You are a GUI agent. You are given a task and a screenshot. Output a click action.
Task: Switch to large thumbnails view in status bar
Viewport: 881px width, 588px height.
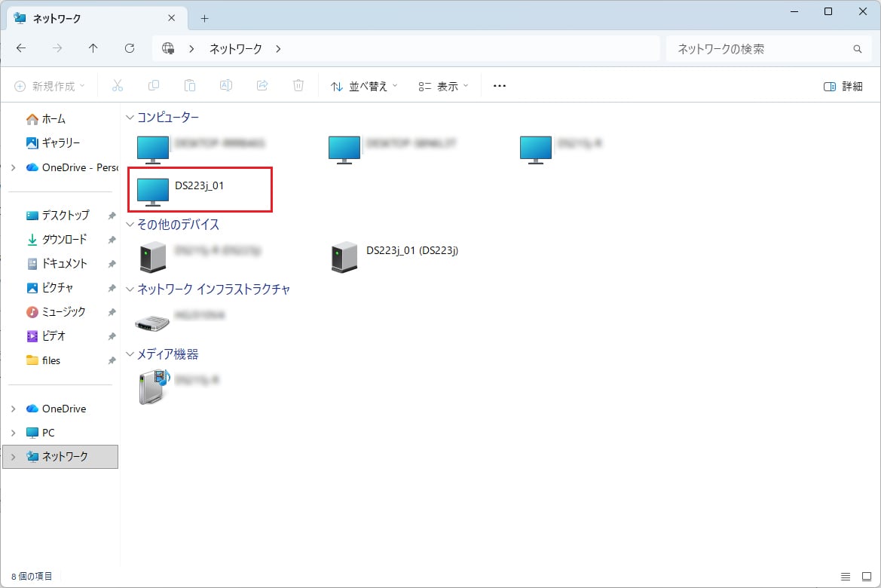pyautogui.click(x=867, y=577)
